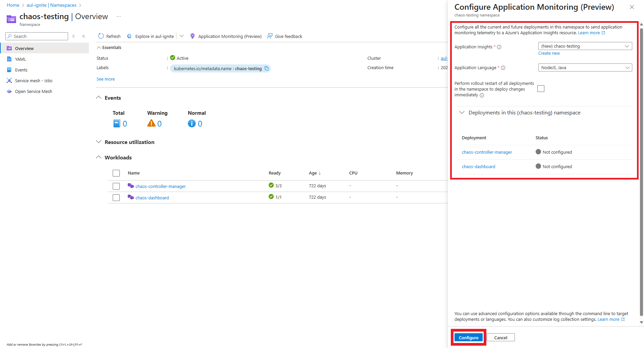Click the Application Language info icon

coord(503,68)
